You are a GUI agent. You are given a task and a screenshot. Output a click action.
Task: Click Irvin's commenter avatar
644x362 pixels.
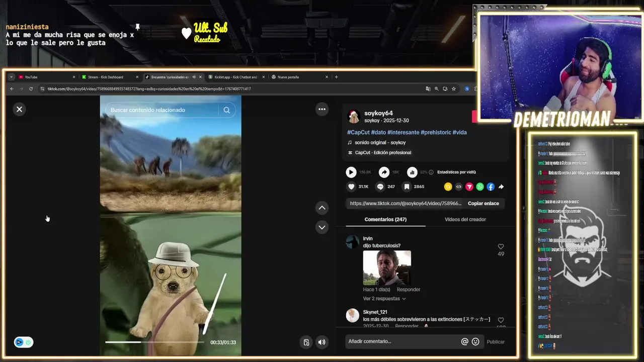click(x=353, y=242)
